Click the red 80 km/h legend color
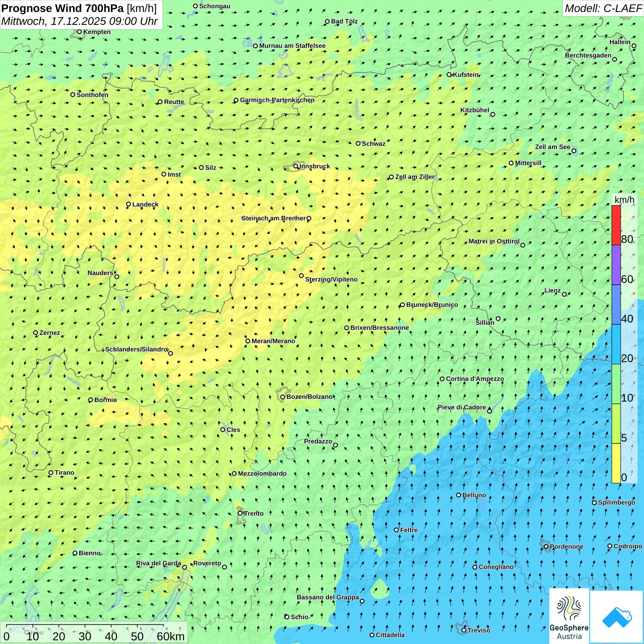The height and width of the screenshot is (644, 644). click(616, 225)
